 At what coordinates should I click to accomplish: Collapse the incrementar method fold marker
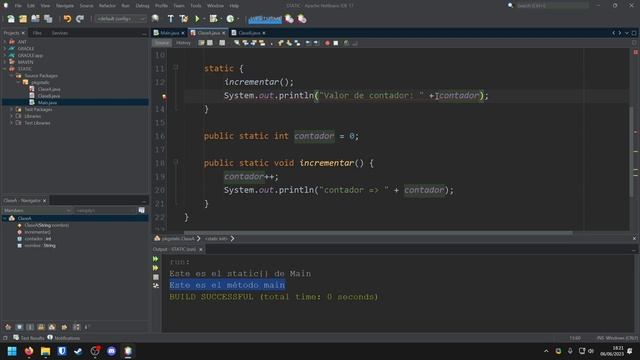176,162
